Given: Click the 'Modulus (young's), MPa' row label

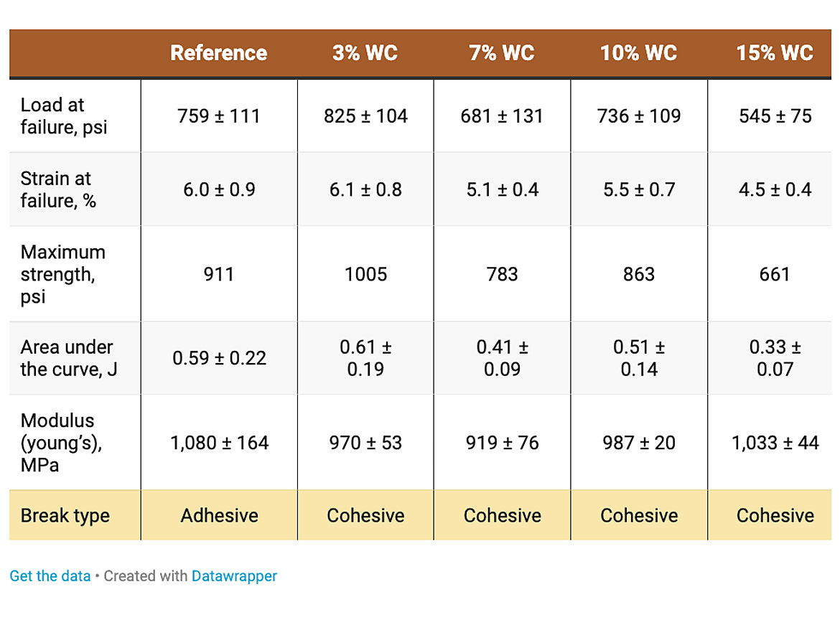Looking at the screenshot, I should 61,442.
